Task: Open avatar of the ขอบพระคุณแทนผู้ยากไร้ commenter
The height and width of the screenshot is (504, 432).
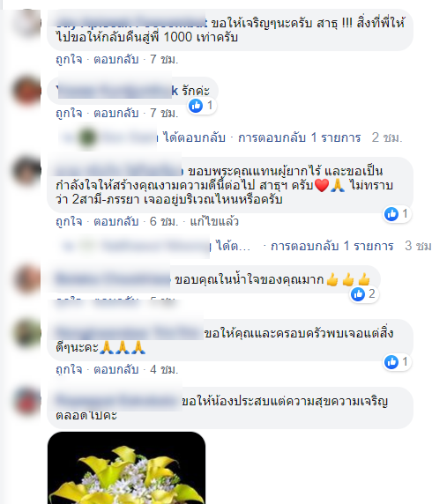Action: click(x=27, y=171)
